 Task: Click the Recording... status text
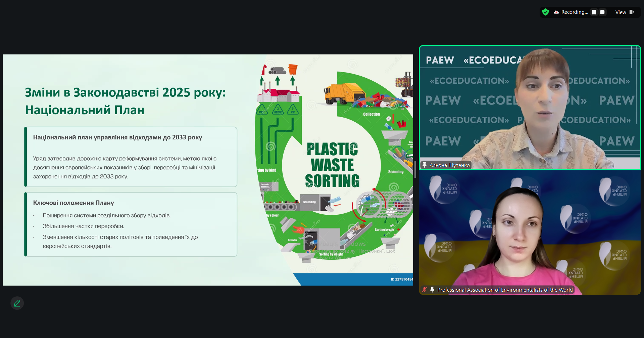tap(575, 12)
